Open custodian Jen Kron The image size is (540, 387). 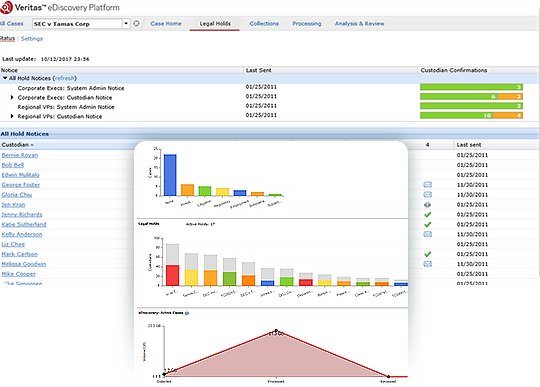[x=13, y=205]
